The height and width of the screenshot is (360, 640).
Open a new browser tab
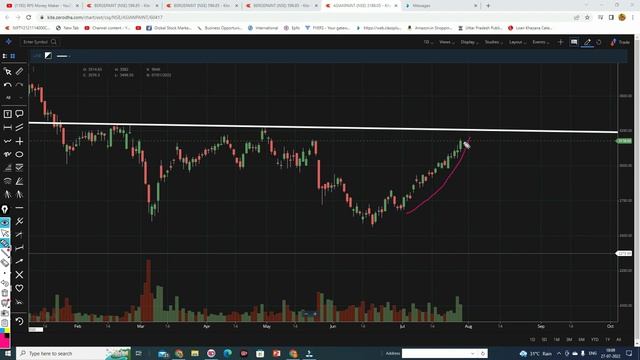coord(488,6)
